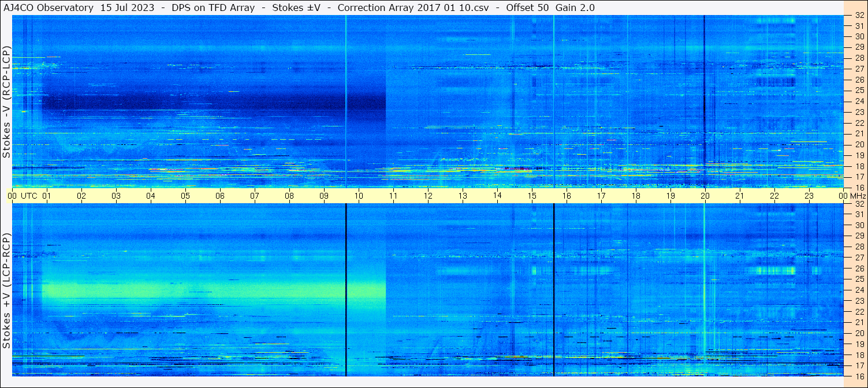The image size is (868, 388).
Task: Click the 19 hour mark on the time axis
Action: click(x=670, y=196)
